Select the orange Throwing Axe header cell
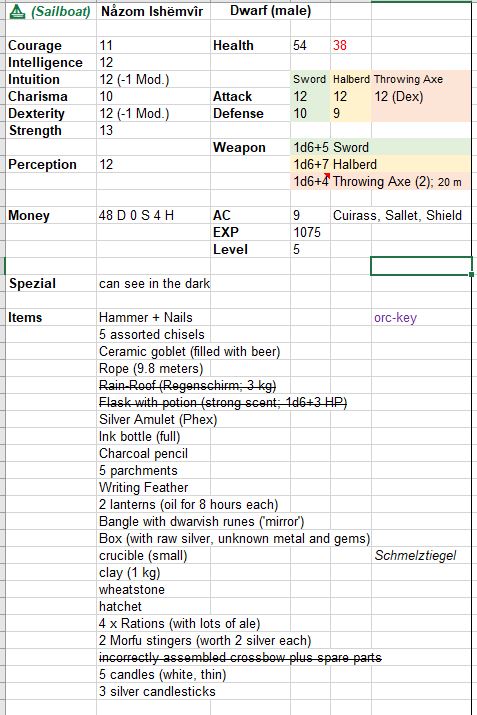Viewport: 477px width, 715px height. (409, 79)
